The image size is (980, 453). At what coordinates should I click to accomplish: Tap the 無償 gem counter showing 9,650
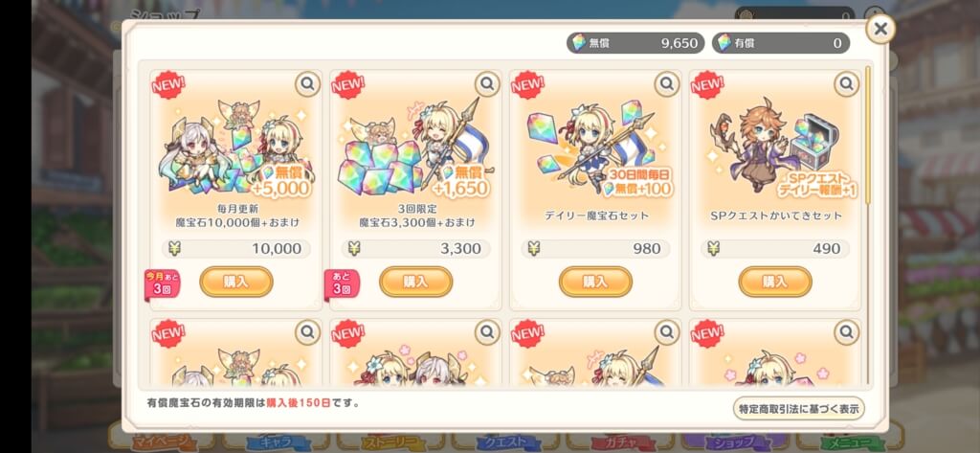635,42
